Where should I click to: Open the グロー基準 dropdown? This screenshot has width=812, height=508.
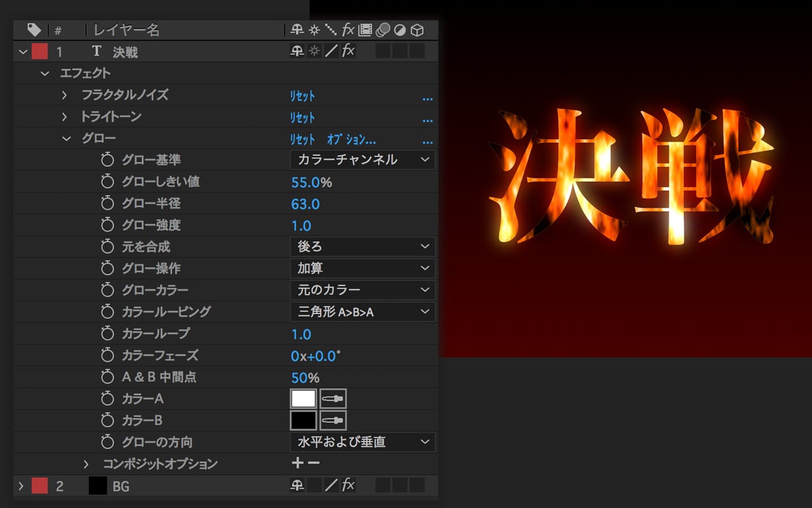click(362, 160)
